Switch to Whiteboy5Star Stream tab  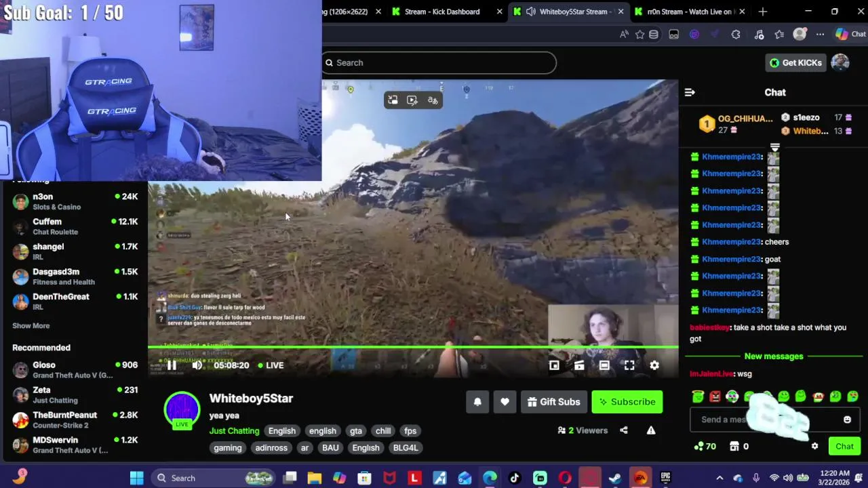coord(568,12)
